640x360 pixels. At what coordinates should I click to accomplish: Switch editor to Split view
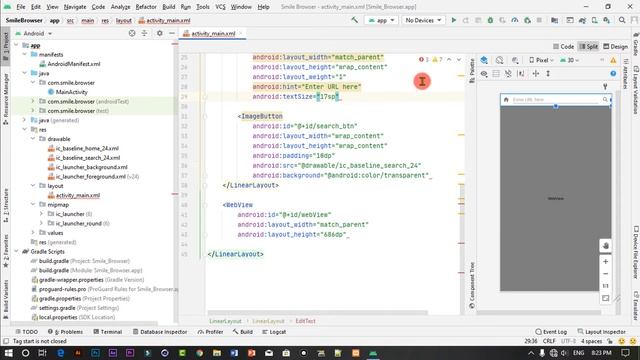click(x=589, y=47)
